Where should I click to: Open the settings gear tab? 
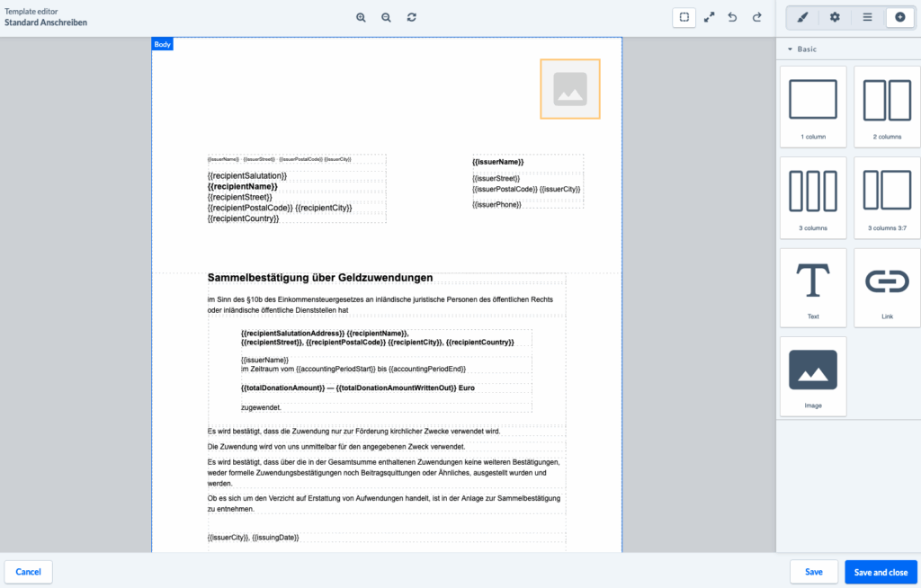pos(835,17)
